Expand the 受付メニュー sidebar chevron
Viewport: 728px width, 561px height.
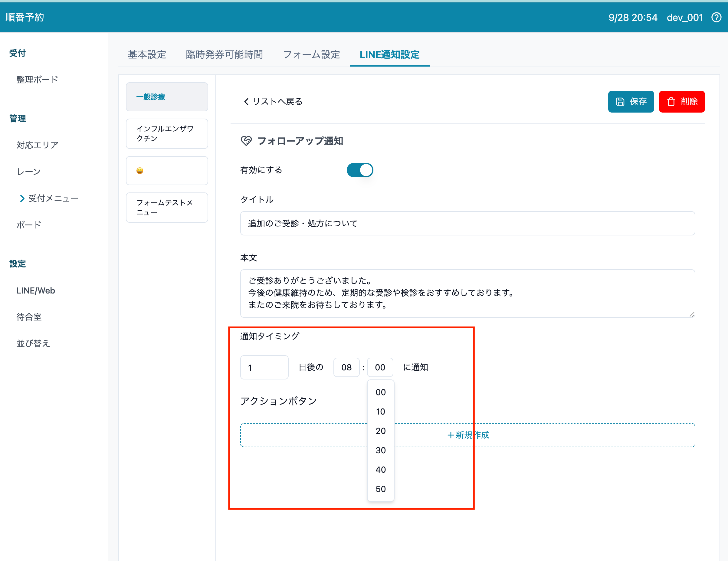click(22, 199)
